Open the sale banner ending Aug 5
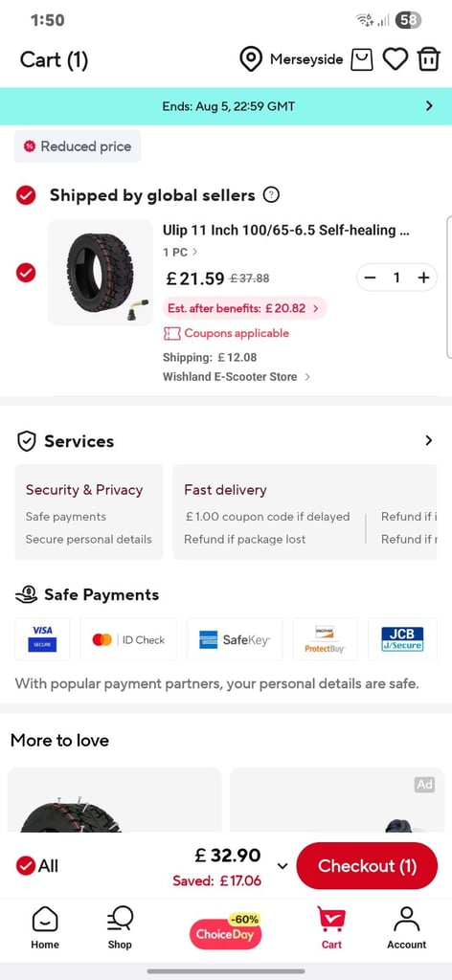The height and width of the screenshot is (980, 452). click(x=226, y=106)
